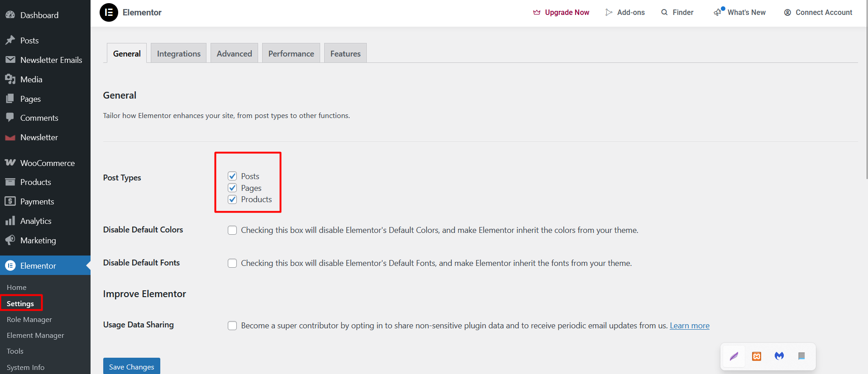This screenshot has height=374, width=868.
Task: Enable Disable Default Fonts checkbox
Action: click(x=232, y=263)
